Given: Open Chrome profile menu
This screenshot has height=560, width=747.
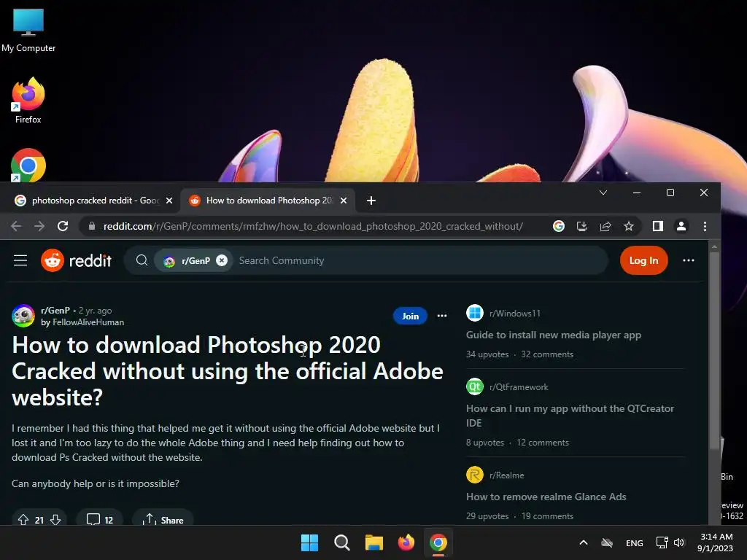Looking at the screenshot, I should [x=681, y=226].
